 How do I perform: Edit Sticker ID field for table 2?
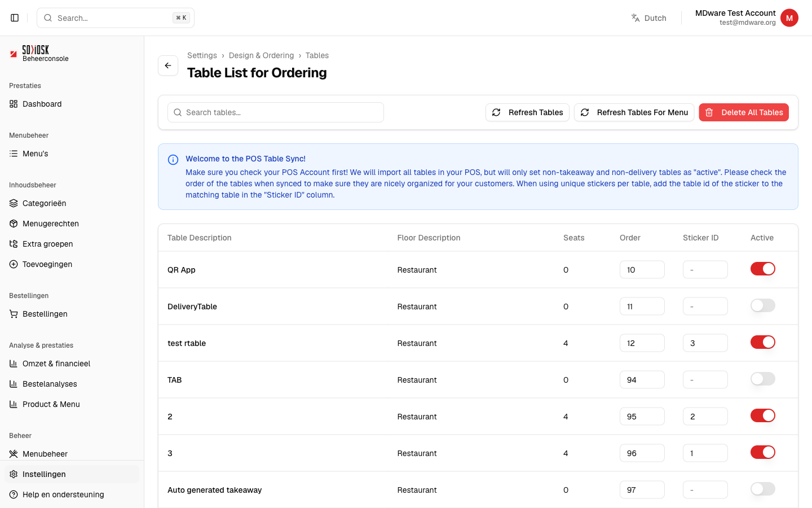click(x=705, y=417)
